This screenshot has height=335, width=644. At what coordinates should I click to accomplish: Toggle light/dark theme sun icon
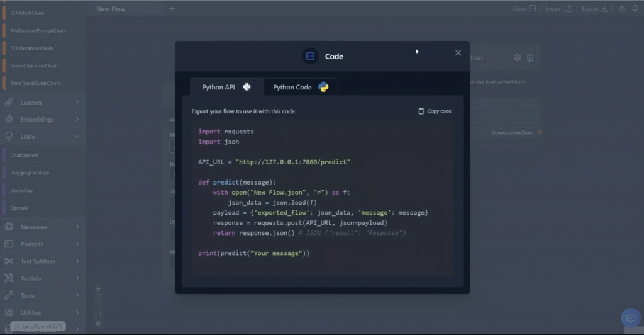coord(621,9)
